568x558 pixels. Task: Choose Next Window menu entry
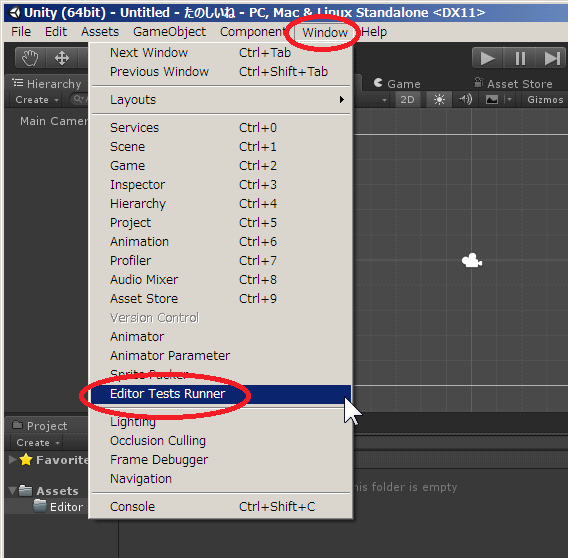point(221,53)
